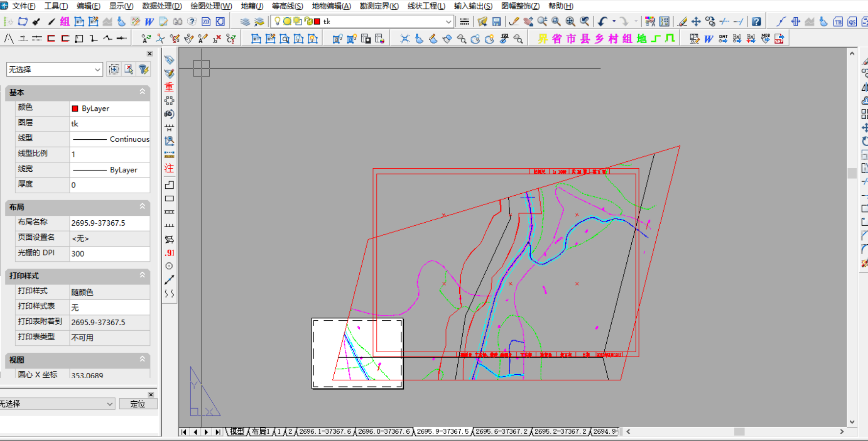
Task: Open the layer manager stack icon
Action: pos(245,22)
